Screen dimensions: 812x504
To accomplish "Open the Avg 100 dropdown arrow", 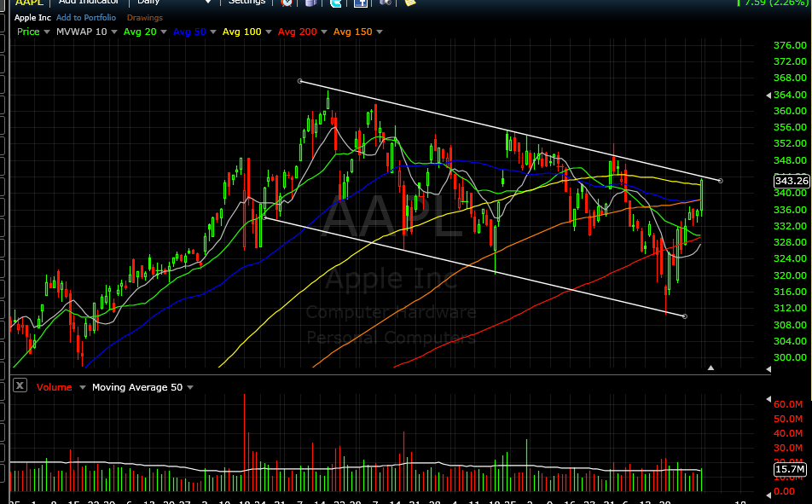I will coord(268,32).
